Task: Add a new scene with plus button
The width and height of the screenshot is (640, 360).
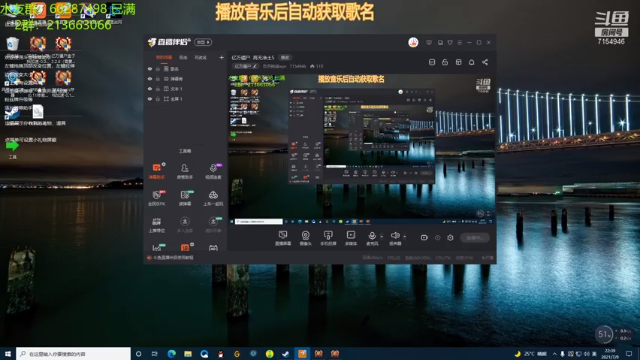Action: pyautogui.click(x=221, y=58)
